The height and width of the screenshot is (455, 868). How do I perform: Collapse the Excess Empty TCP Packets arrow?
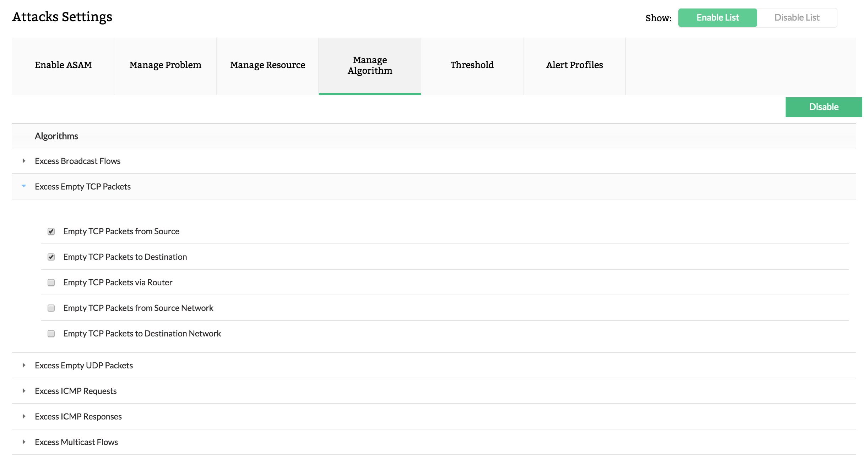tap(24, 186)
